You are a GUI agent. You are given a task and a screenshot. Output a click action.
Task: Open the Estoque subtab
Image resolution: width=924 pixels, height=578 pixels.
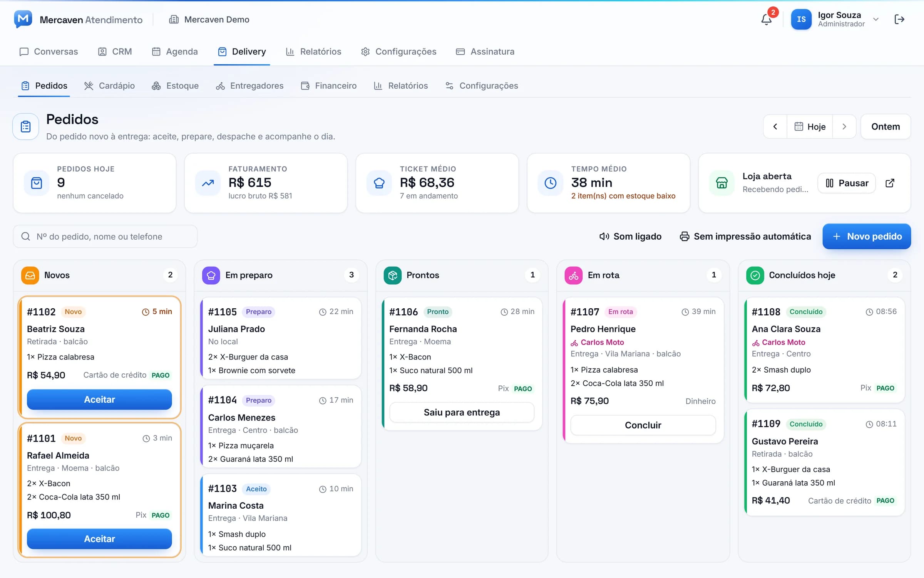175,86
